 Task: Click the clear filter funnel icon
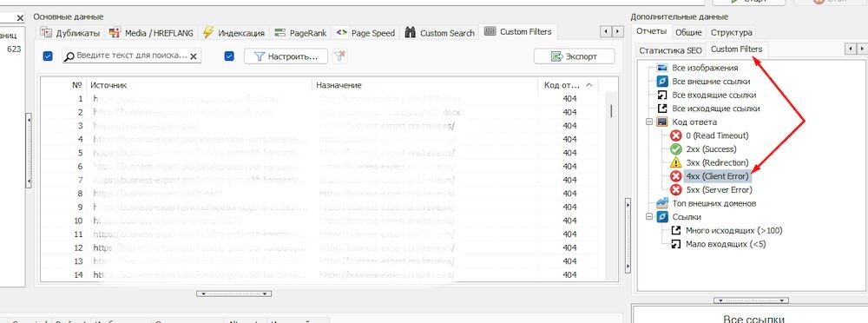pos(341,56)
